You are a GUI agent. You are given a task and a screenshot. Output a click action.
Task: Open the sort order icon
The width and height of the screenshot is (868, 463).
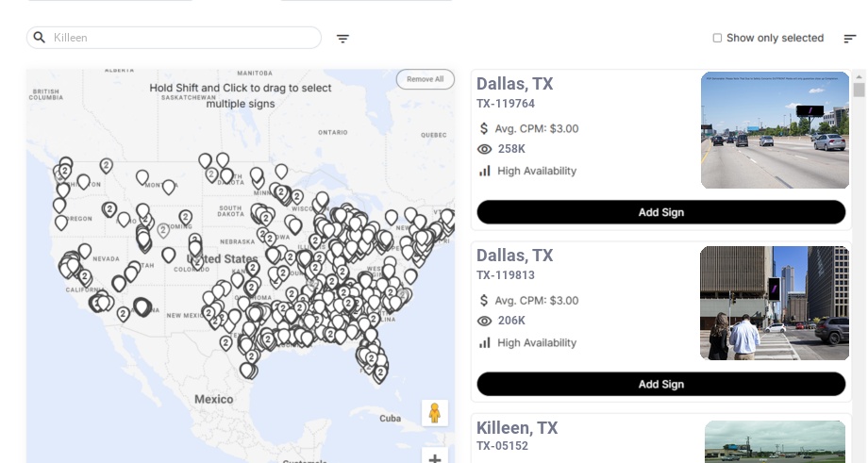tap(849, 39)
